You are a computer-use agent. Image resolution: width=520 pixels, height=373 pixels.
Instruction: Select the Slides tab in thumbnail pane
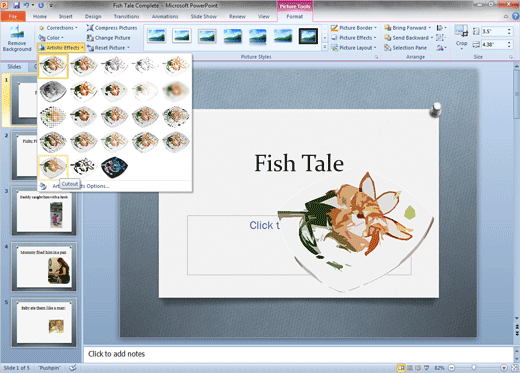[14, 67]
